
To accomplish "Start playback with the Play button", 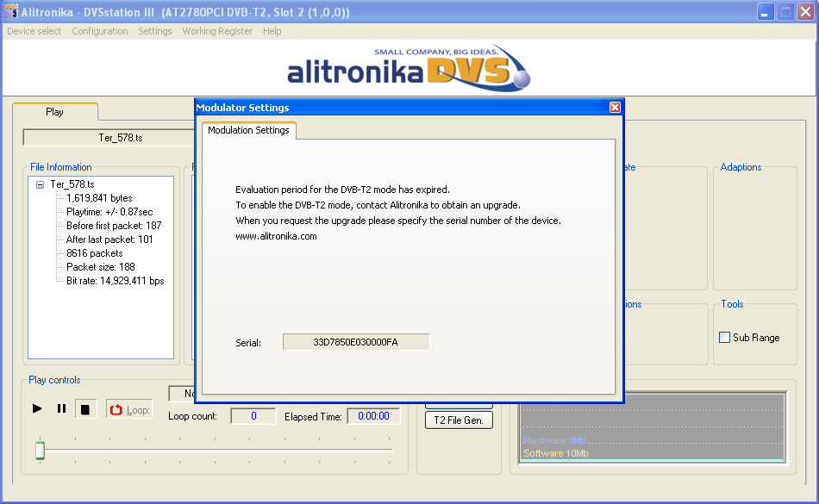I will [37, 408].
